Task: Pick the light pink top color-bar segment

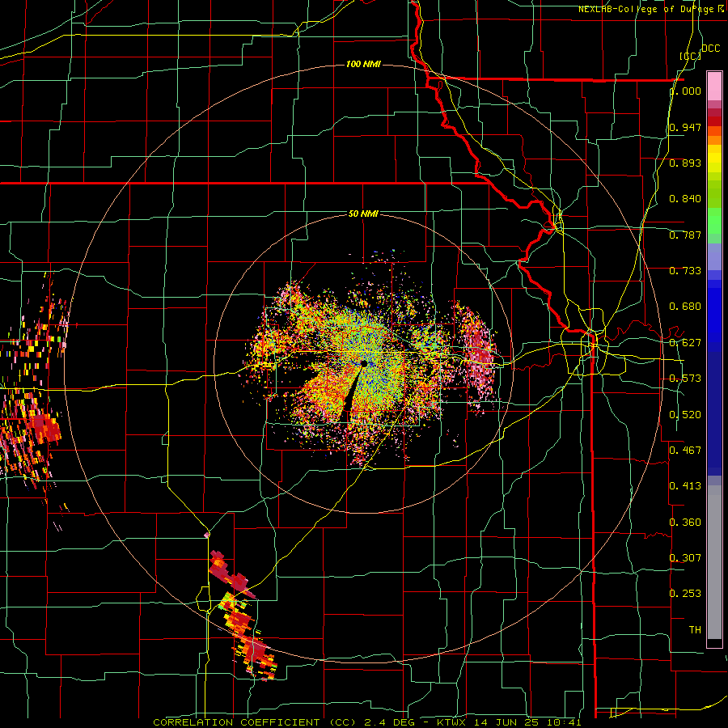Action: point(714,86)
